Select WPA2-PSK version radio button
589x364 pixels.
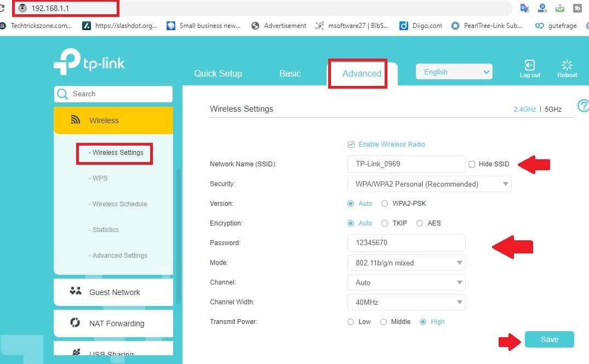tap(385, 204)
